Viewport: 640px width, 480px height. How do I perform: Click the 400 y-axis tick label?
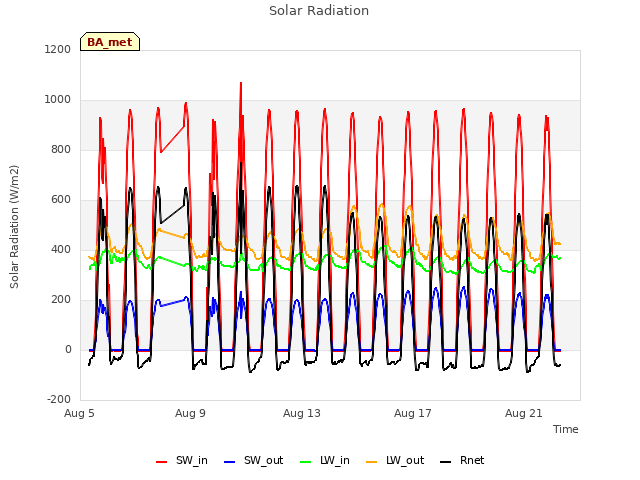click(61, 249)
